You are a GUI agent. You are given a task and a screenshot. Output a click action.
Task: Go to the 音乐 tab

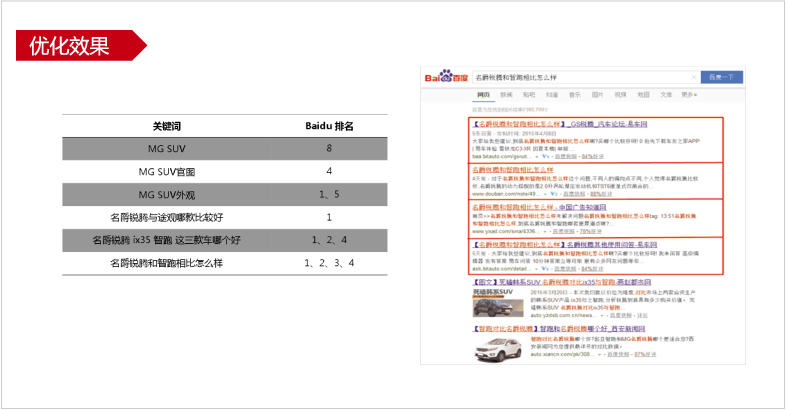pyautogui.click(x=575, y=94)
